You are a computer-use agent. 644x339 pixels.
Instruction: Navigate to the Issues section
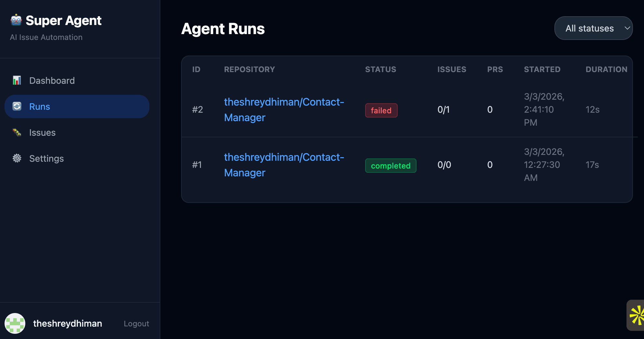[x=42, y=132]
